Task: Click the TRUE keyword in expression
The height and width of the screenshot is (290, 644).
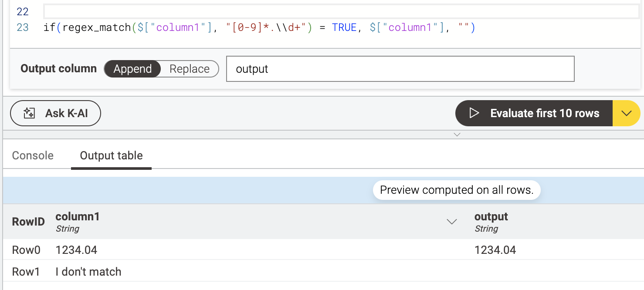Action: (x=344, y=27)
